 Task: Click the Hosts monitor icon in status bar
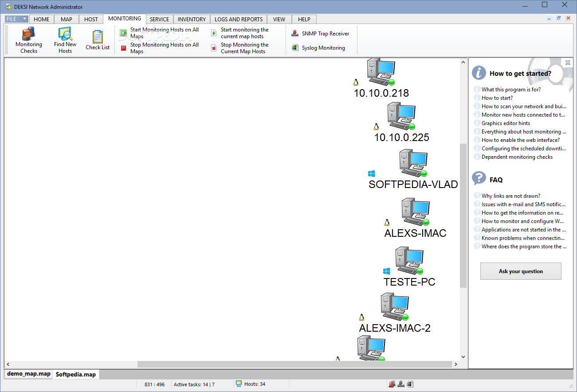coord(239,384)
